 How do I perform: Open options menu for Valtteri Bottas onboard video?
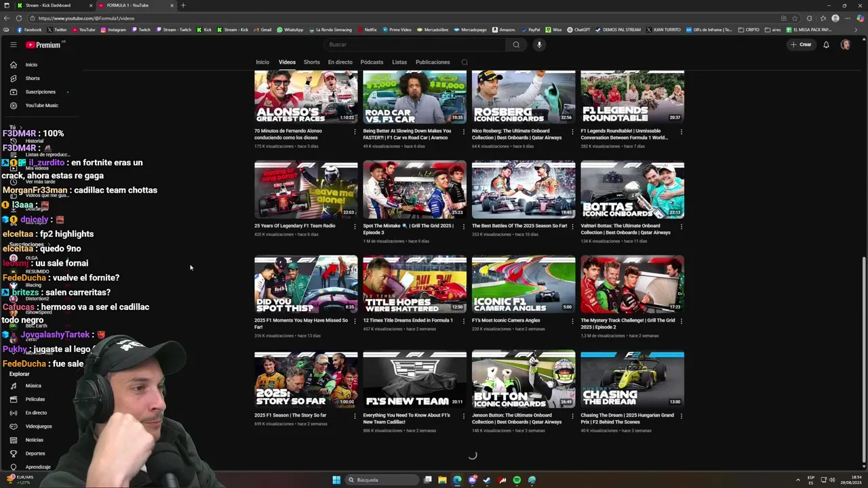point(681,226)
